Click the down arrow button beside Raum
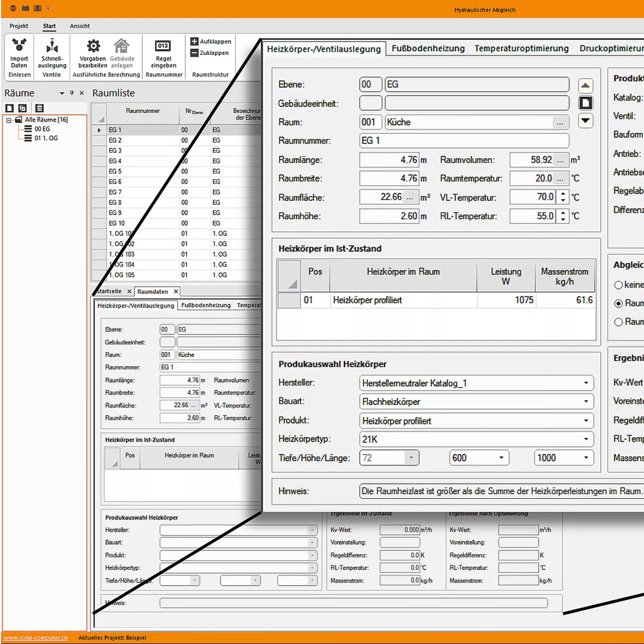This screenshot has width=644, height=644. pos(585,121)
